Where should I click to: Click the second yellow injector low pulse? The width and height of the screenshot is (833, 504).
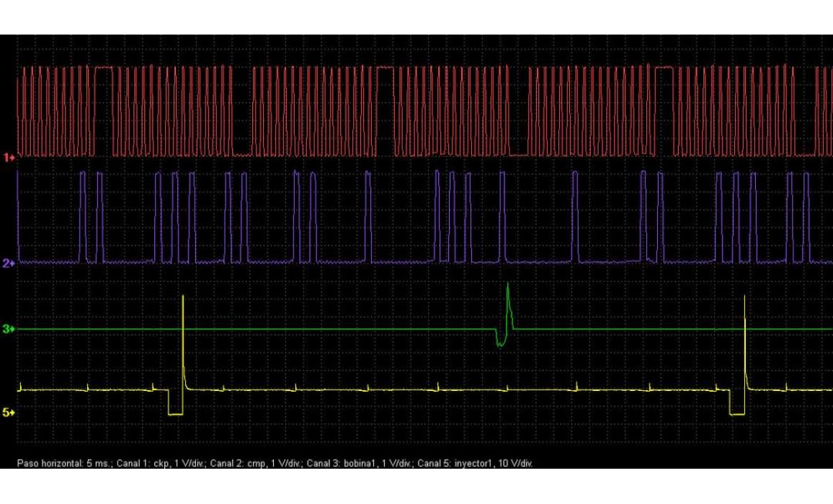[736, 414]
